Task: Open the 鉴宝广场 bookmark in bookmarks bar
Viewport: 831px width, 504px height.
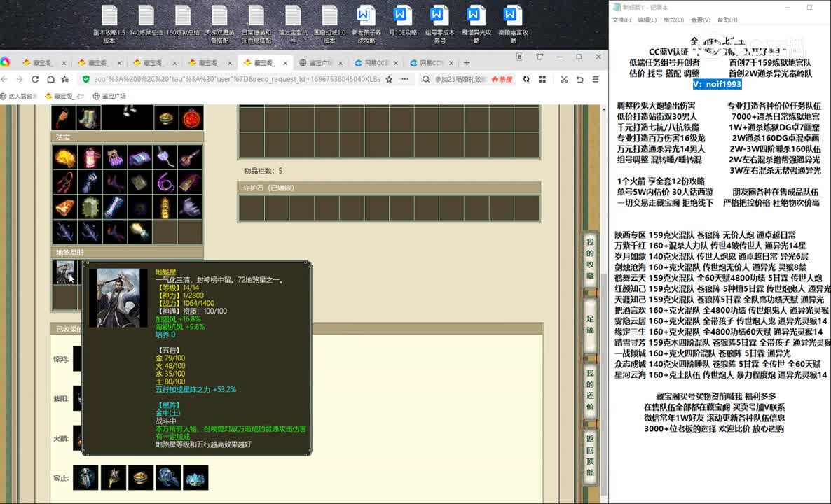Action: [x=109, y=97]
